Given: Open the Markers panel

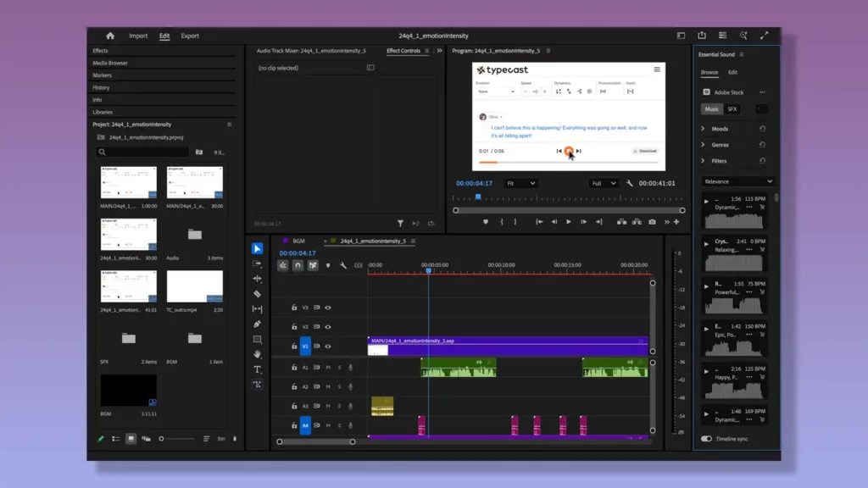Looking at the screenshot, I should tap(102, 75).
